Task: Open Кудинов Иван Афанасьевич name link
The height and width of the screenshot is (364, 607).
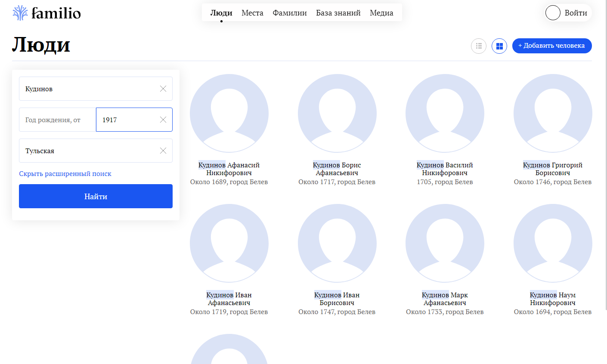Action: [229, 299]
